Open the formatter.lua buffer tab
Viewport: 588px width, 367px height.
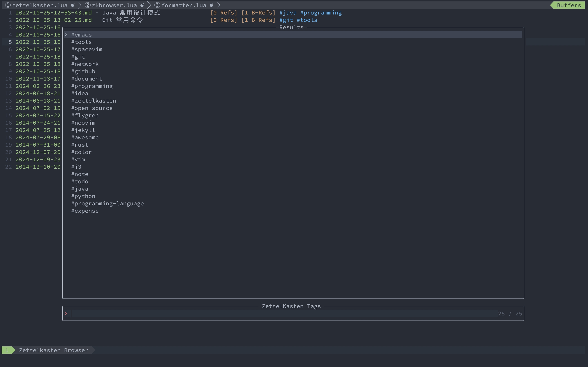(184, 5)
